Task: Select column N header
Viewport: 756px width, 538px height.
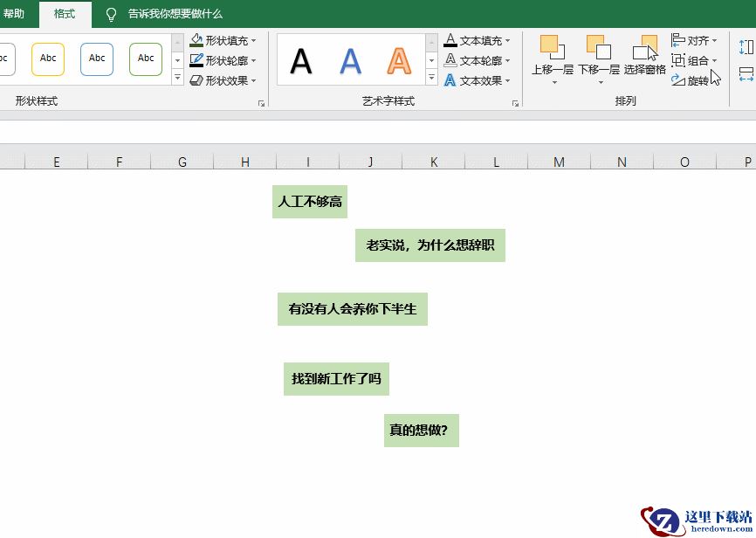Action: 622,162
